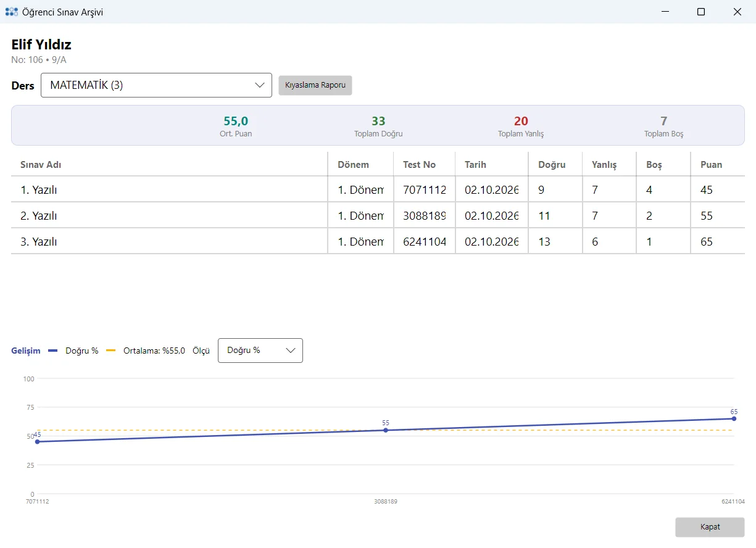
Task: Click the Boş value 4 for 1. Yazılı
Action: point(649,190)
